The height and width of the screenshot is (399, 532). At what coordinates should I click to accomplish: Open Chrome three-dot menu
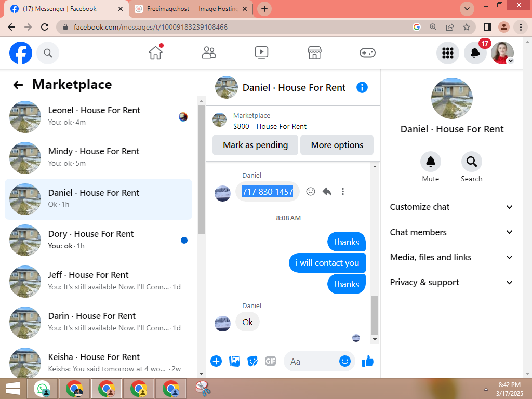pyautogui.click(x=521, y=27)
